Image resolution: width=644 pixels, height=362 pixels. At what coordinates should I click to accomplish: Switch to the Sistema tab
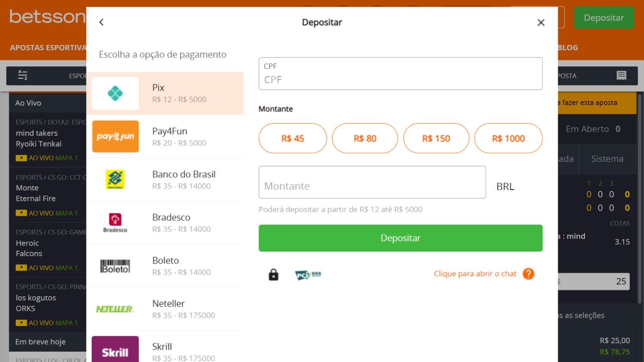607,159
